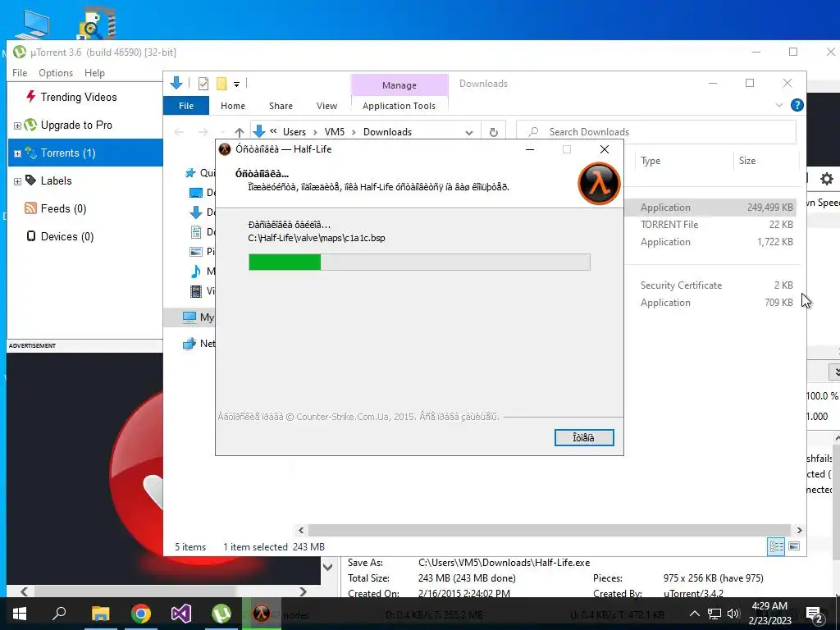
Task: Open the Windows Start menu
Action: coord(20,614)
